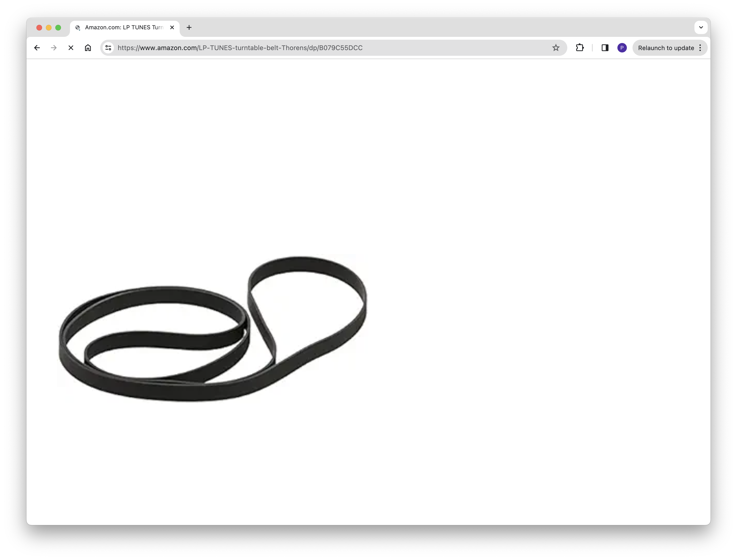
Task: Stop loading the page
Action: click(x=71, y=48)
